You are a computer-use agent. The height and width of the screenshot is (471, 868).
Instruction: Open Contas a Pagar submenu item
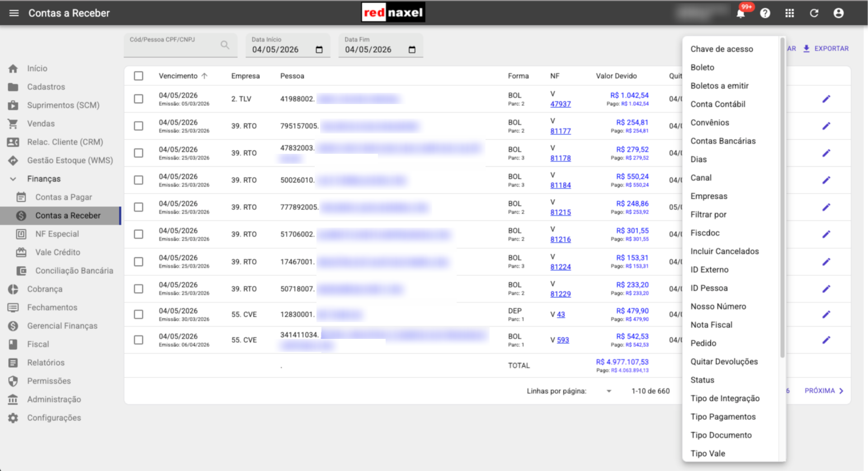coord(63,197)
